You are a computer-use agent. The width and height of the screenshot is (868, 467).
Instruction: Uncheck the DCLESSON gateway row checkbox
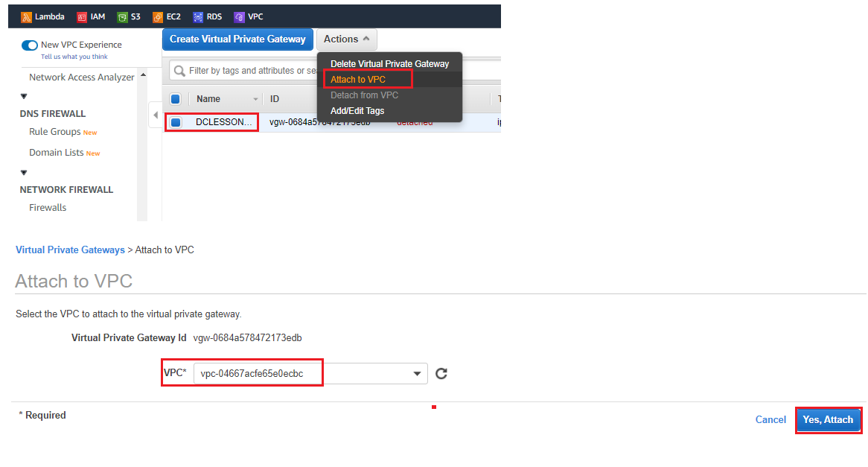[x=176, y=122]
